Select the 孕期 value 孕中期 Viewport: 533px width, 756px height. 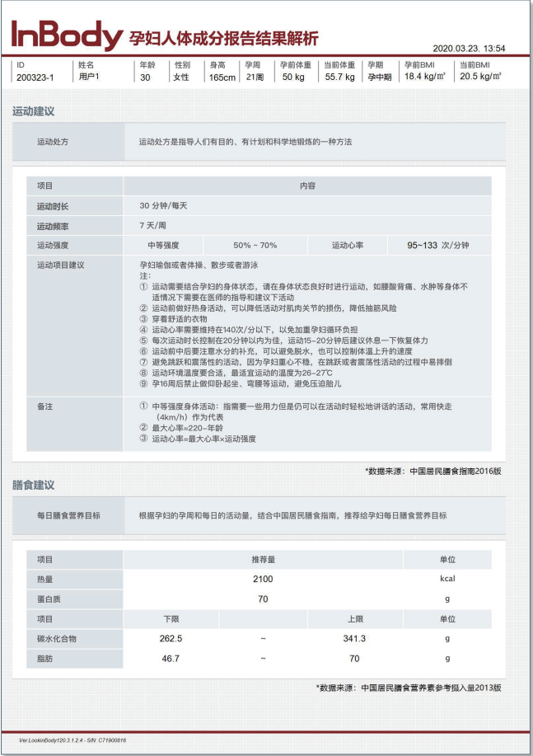380,77
